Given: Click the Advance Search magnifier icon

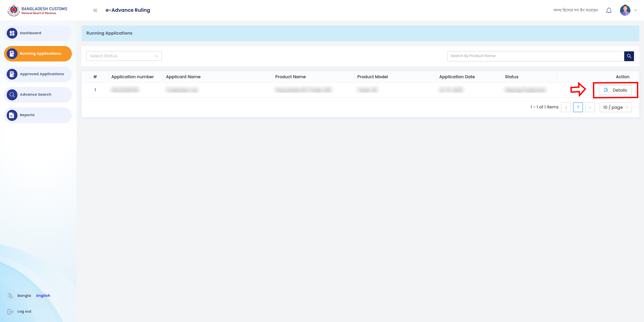Looking at the screenshot, I should pos(12,95).
